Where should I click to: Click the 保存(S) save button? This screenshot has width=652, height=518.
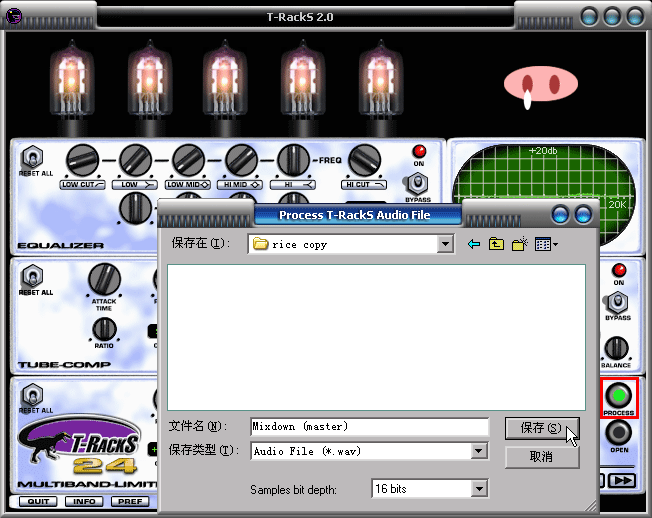coord(542,428)
